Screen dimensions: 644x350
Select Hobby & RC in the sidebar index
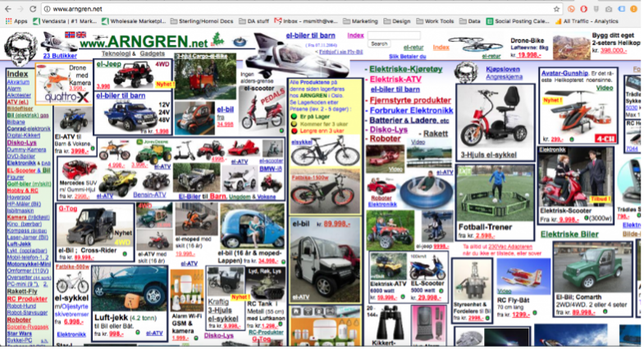pos(22,190)
